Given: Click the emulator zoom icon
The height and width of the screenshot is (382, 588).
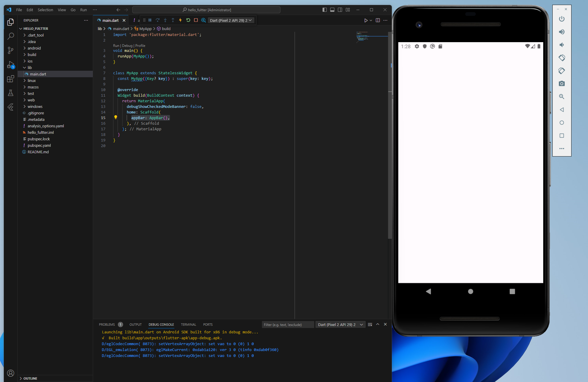Looking at the screenshot, I should click(x=562, y=97).
